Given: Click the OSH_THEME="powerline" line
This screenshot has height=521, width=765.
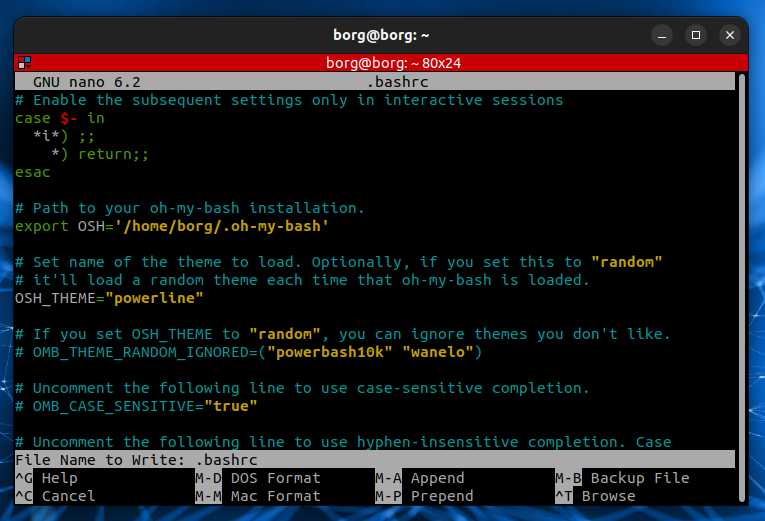Looking at the screenshot, I should (110, 298).
